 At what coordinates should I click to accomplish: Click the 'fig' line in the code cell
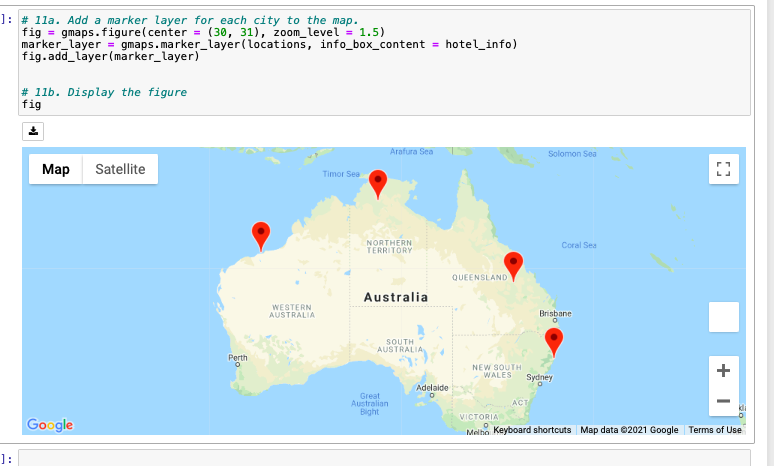32,104
